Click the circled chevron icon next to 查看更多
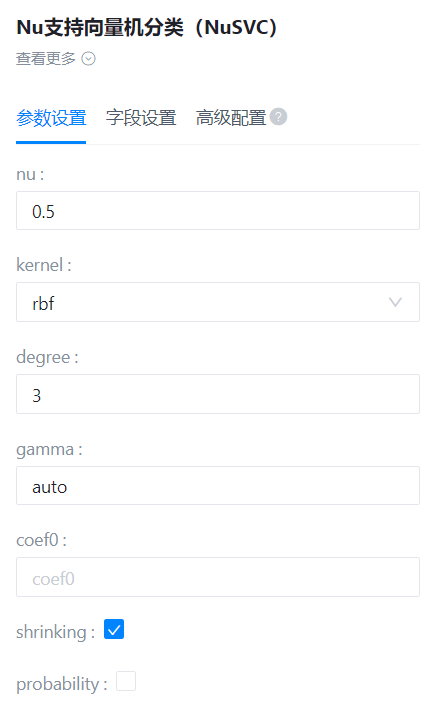Image resolution: width=437 pixels, height=715 pixels. coord(88,59)
